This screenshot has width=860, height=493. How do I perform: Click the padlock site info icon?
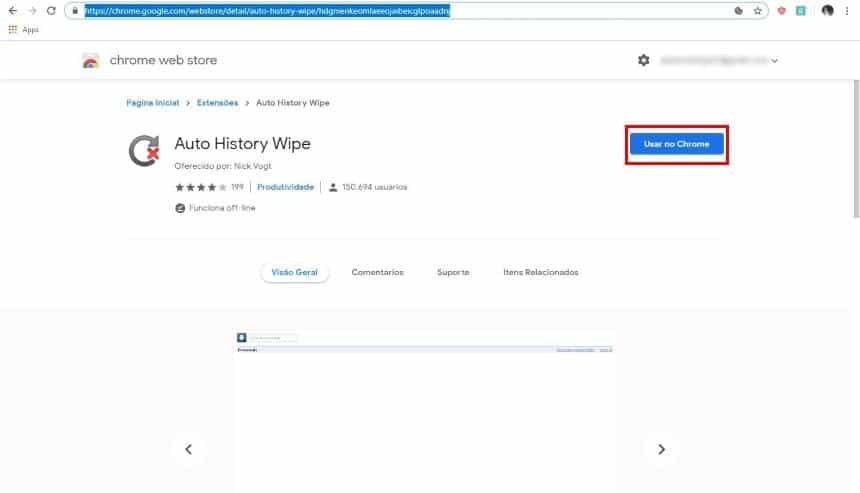(75, 11)
